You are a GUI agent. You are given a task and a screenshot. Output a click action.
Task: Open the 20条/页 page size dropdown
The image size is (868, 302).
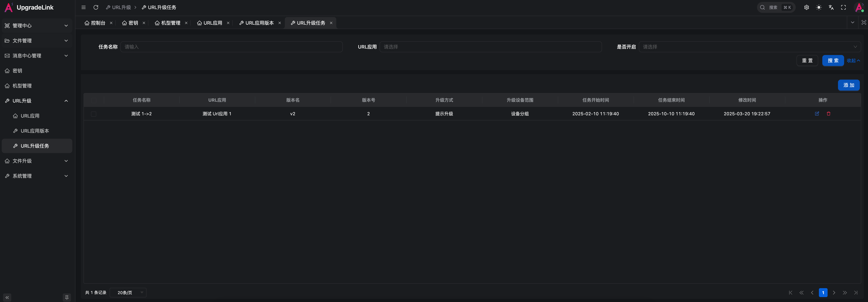point(128,293)
